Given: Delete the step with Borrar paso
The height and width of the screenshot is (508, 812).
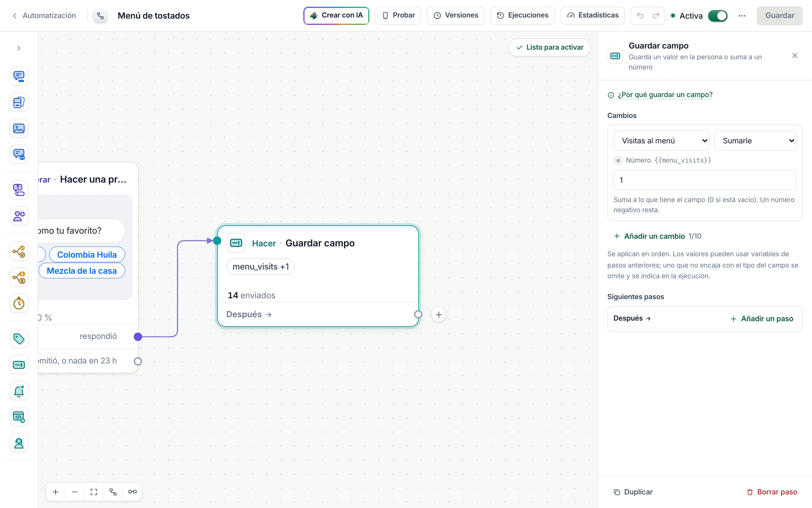Looking at the screenshot, I should pyautogui.click(x=772, y=492).
